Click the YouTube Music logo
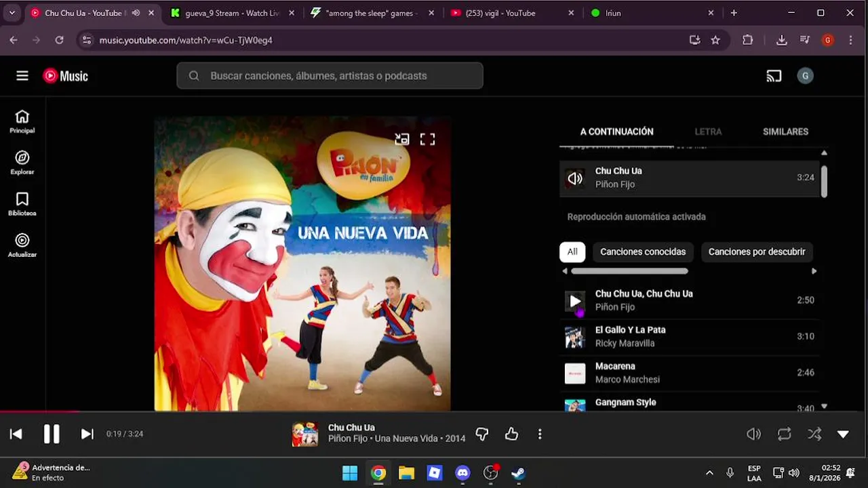Screen dimensions: 868x488 pos(66,76)
